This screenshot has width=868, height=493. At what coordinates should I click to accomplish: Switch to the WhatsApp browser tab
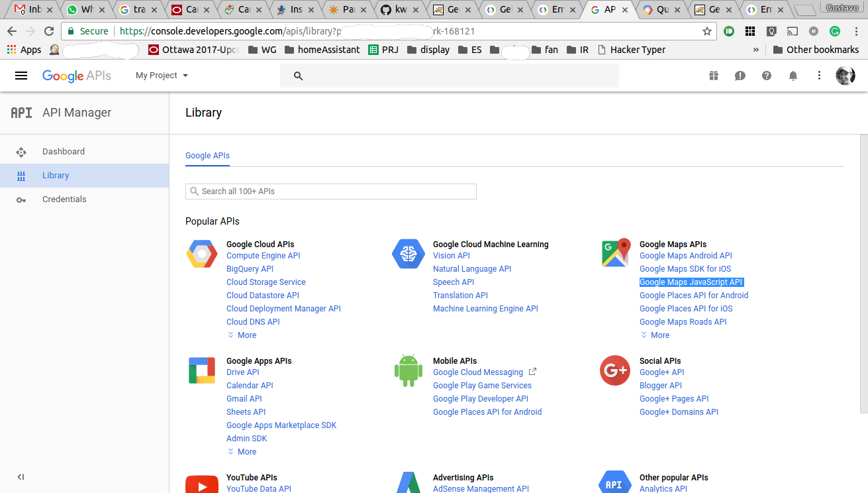pyautogui.click(x=85, y=10)
